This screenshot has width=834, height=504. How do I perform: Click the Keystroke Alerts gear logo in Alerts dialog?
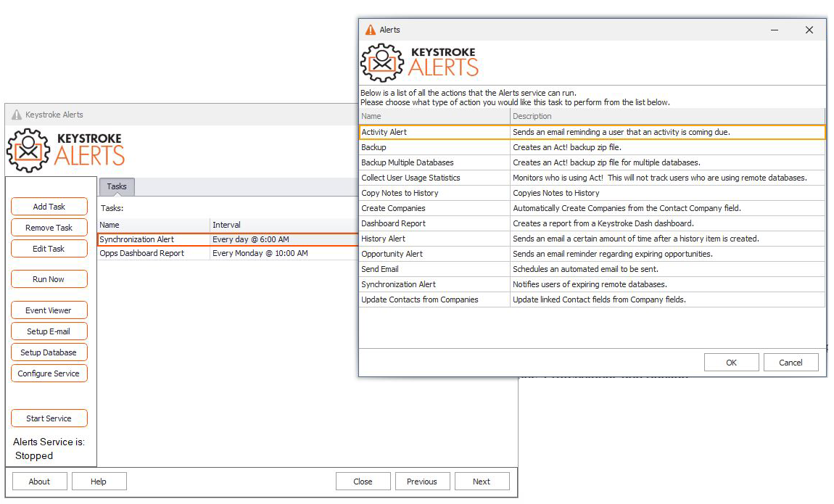pos(382,63)
